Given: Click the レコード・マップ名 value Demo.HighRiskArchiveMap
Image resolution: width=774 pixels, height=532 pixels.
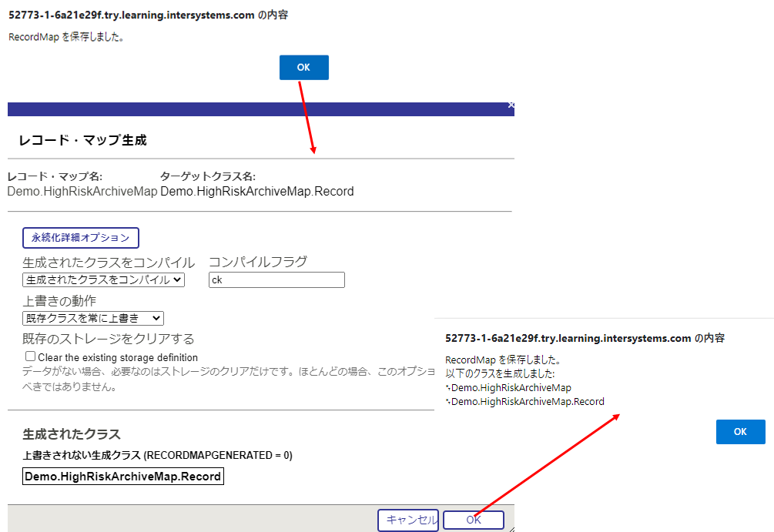Looking at the screenshot, I should pos(82,192).
